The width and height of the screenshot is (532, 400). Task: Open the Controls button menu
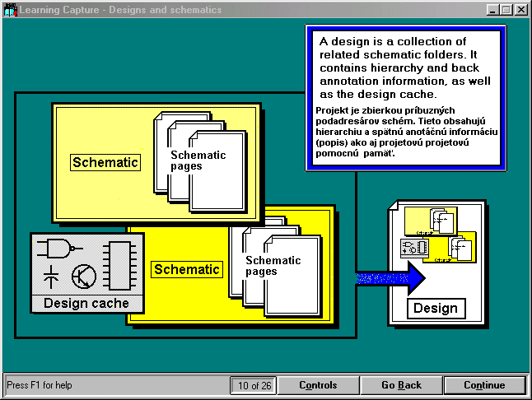[318, 385]
